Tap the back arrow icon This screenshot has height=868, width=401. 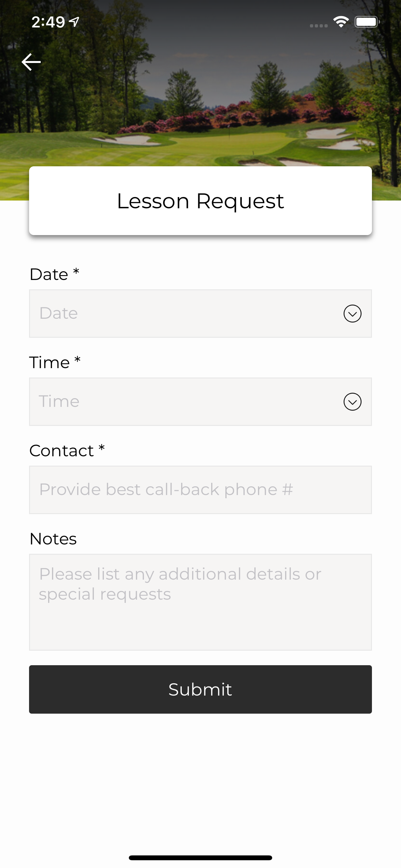[x=31, y=62]
